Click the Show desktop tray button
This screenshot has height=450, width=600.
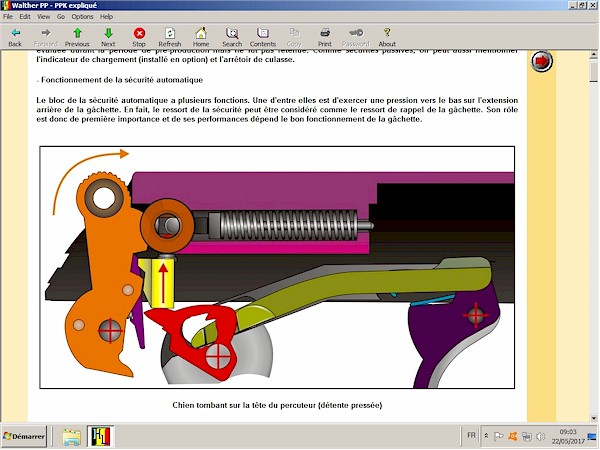592,436
